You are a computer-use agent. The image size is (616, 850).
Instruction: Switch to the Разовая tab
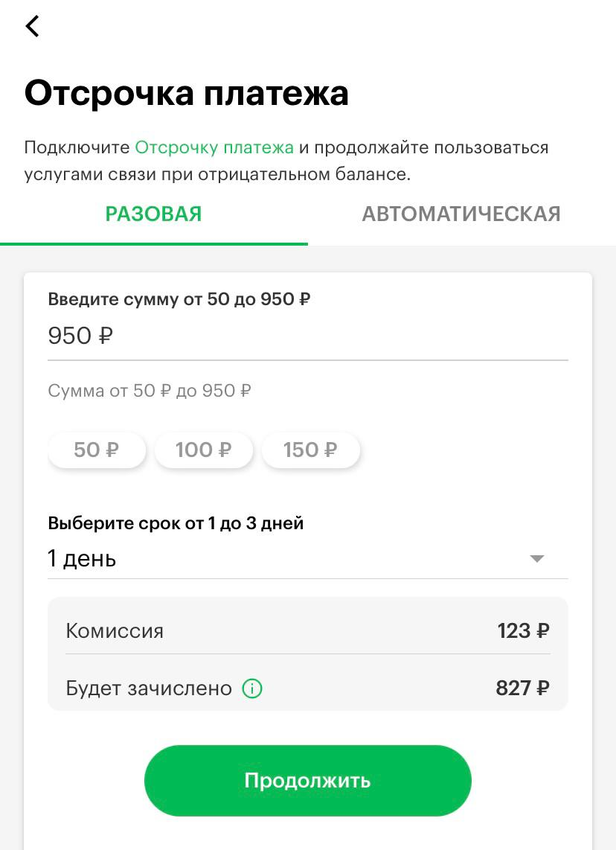click(153, 214)
